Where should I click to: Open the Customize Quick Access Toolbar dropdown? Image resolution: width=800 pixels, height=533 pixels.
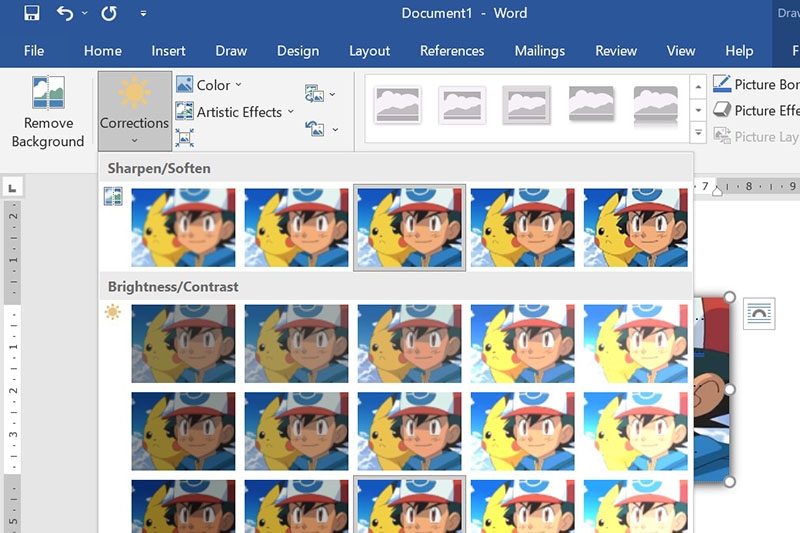(x=143, y=14)
